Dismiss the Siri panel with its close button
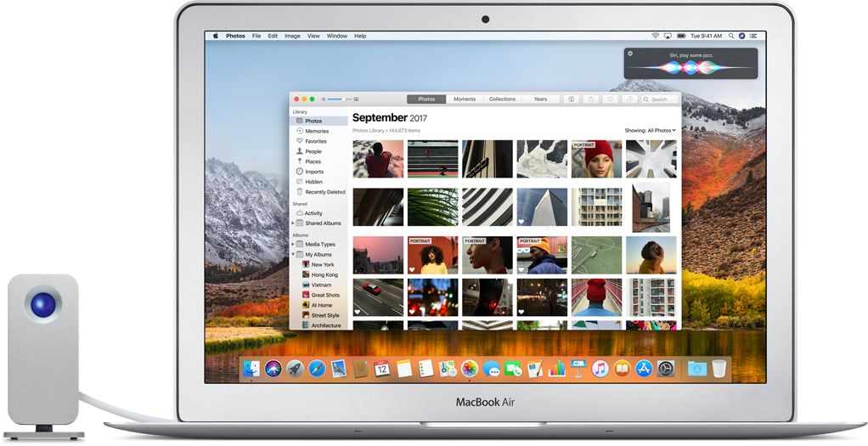Viewport: 868px width, 446px height. pos(630,54)
